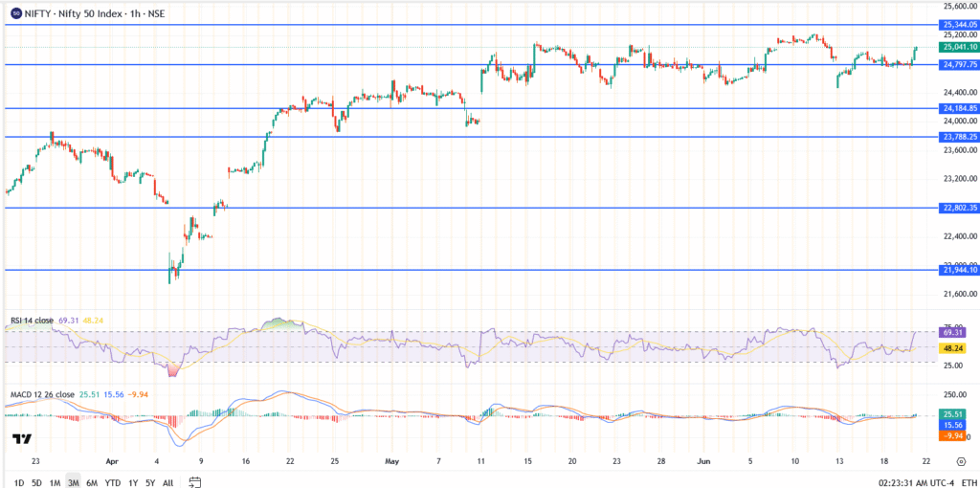The height and width of the screenshot is (488, 980).
Task: Select the 24,797.75 horizontal line label
Action: click(960, 64)
